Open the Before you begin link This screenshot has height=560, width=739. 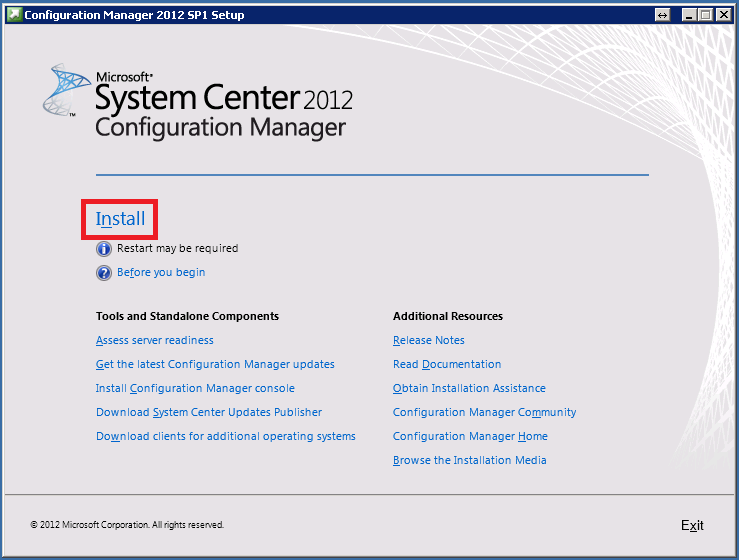[161, 272]
